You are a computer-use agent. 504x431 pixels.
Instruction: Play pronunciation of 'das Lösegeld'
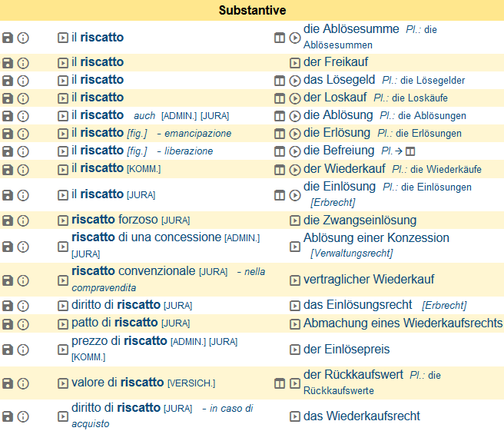tap(295, 81)
